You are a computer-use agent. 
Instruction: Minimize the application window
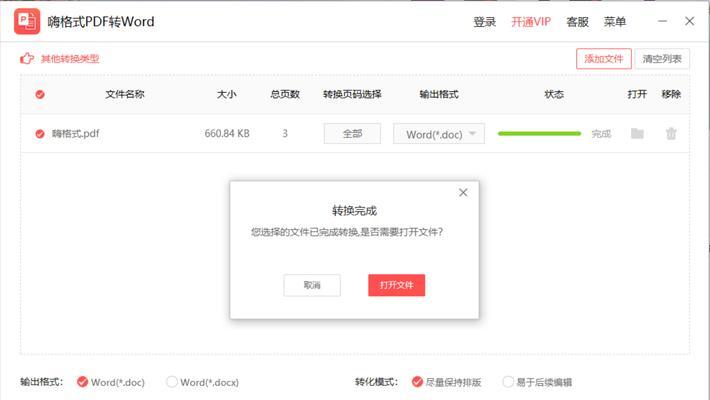[x=662, y=21]
